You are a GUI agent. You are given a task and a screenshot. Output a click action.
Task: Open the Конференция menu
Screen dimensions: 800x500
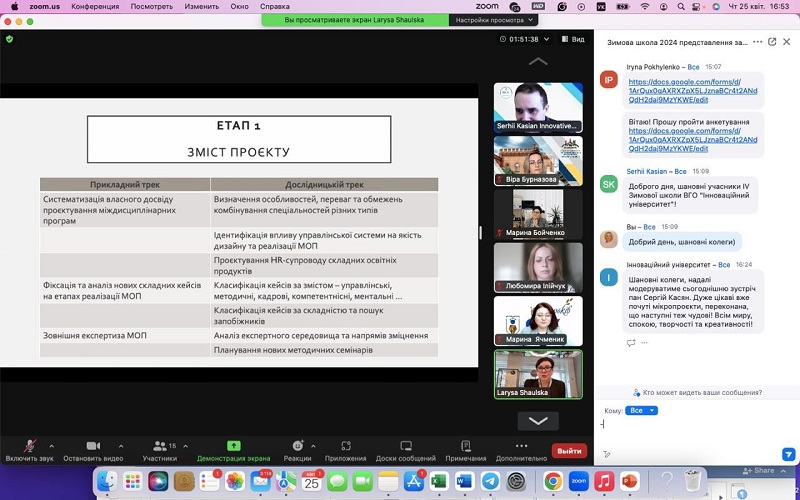94,6
